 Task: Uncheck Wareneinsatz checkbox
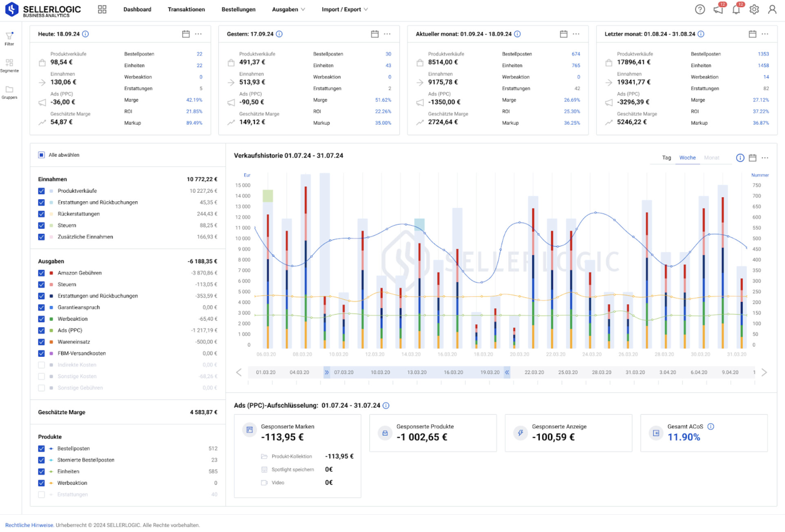point(41,342)
